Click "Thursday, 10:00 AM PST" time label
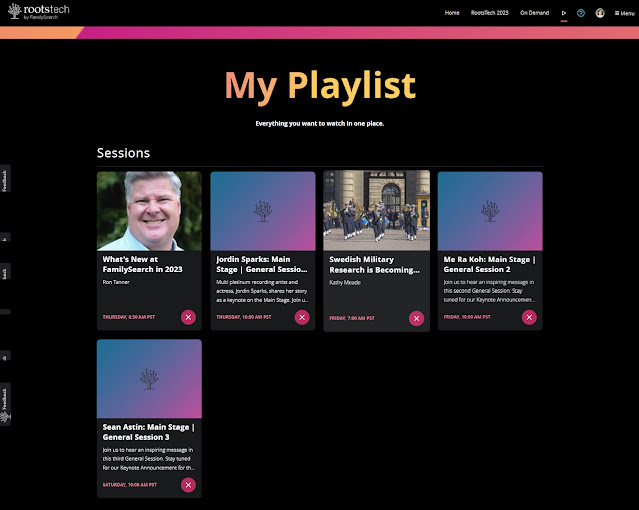Viewport: 639px width, 510px height. (244, 317)
